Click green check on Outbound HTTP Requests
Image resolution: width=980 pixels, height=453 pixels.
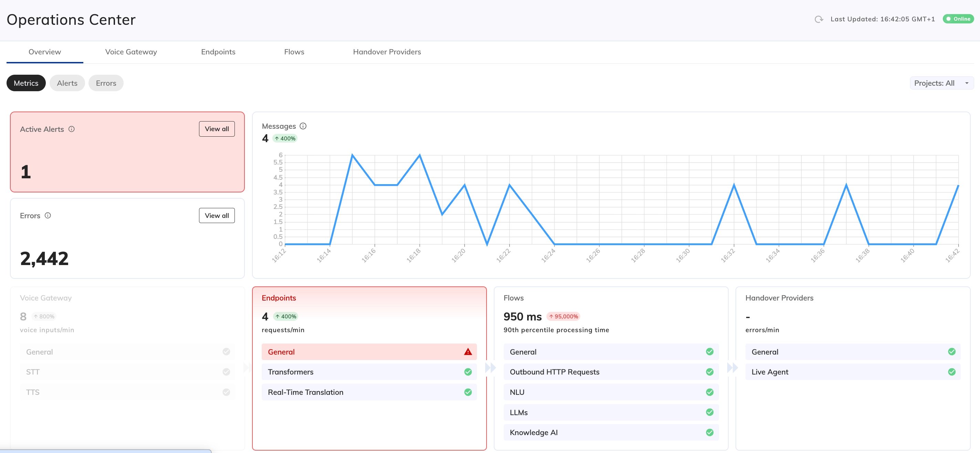709,372
